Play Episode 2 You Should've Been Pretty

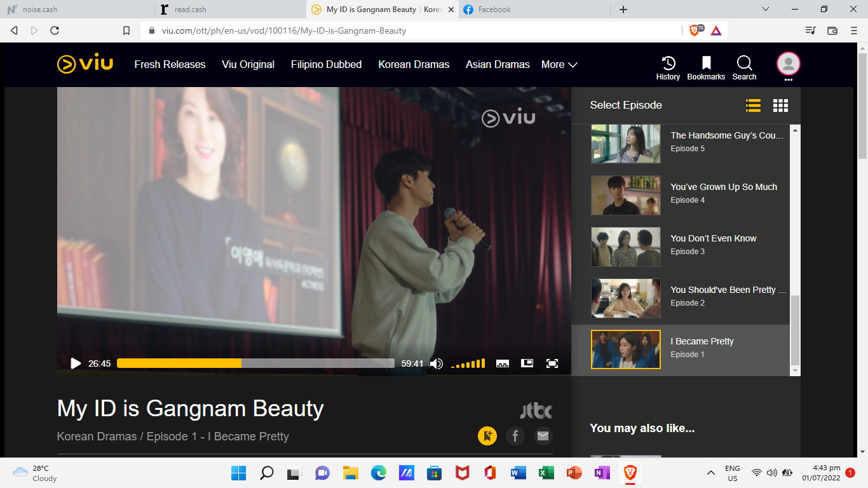(729, 290)
